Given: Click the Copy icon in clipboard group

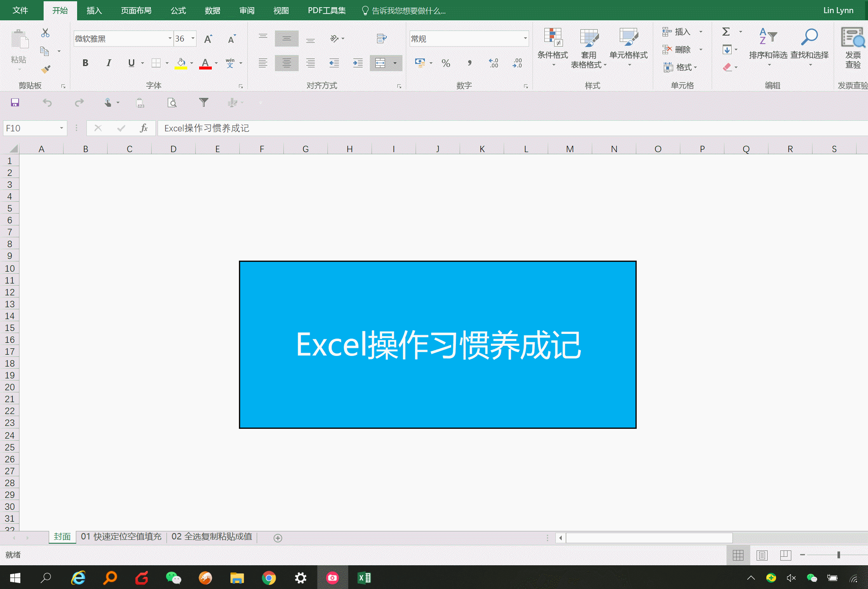Looking at the screenshot, I should pyautogui.click(x=44, y=51).
